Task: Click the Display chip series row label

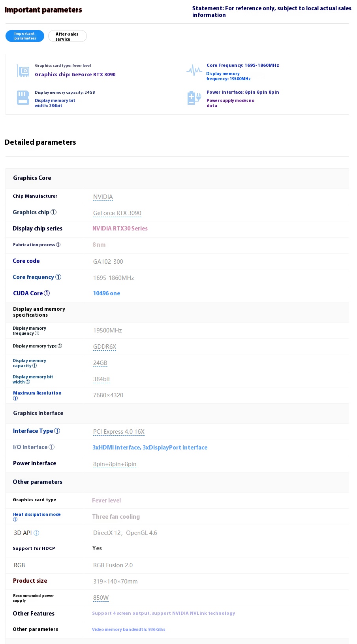Action: click(x=38, y=229)
